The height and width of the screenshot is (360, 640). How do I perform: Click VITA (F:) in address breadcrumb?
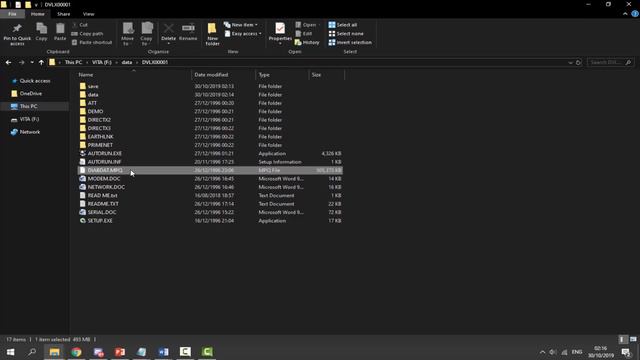tap(102, 62)
